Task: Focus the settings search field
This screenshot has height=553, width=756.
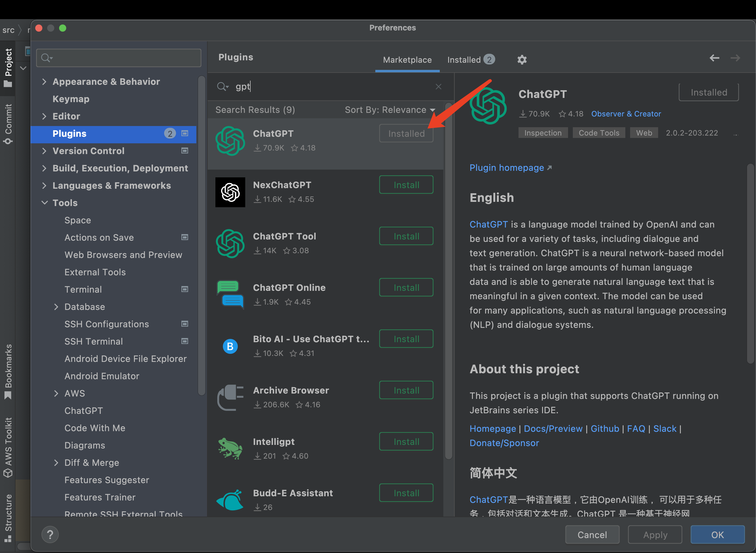Action: pyautogui.click(x=119, y=58)
